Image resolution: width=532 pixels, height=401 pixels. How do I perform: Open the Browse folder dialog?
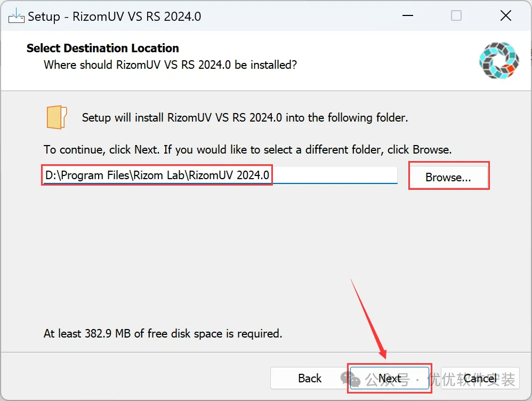coord(448,177)
